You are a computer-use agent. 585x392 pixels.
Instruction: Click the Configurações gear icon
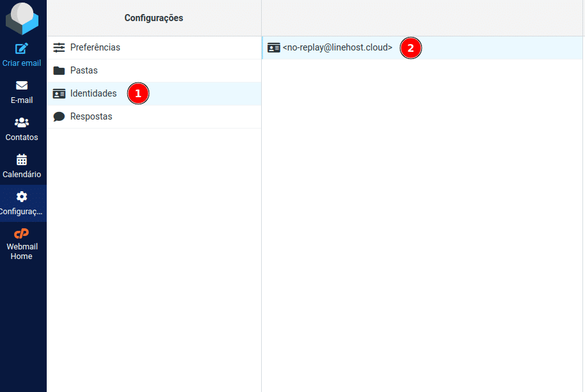[x=22, y=196]
